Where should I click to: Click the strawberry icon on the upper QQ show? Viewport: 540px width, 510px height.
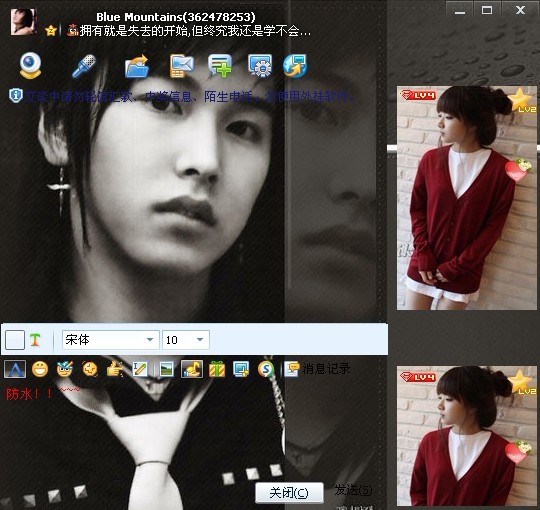[x=517, y=170]
